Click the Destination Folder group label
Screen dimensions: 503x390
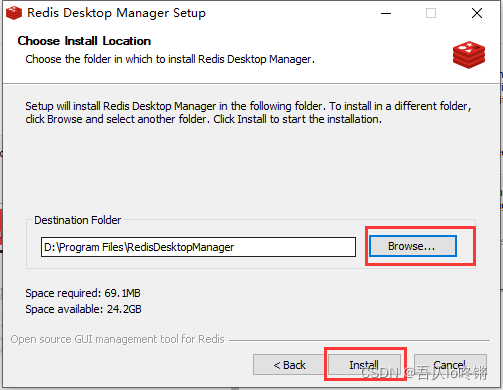coord(78,220)
